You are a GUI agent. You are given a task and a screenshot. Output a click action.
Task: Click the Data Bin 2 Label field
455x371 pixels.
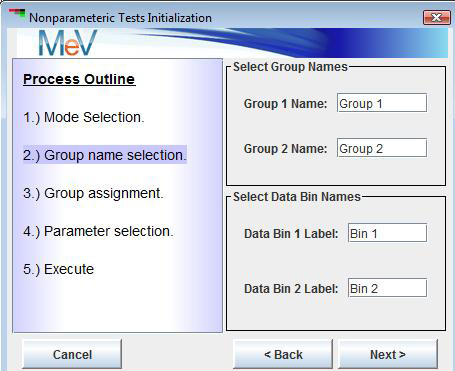coord(387,288)
